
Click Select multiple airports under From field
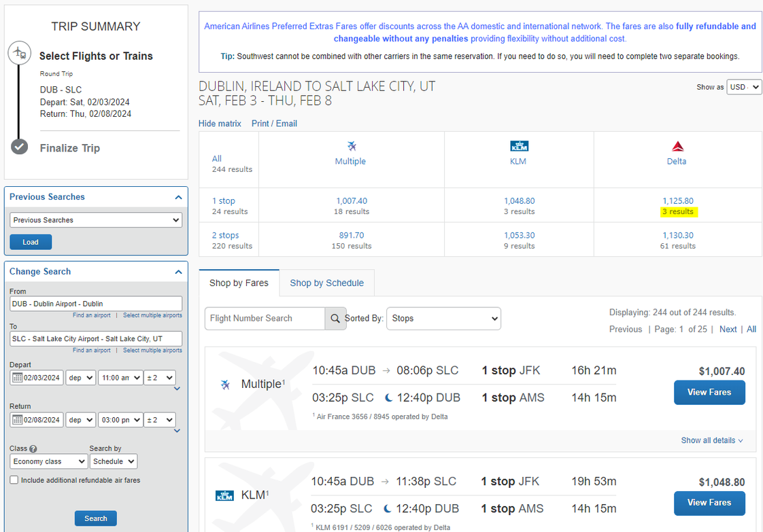pos(152,315)
